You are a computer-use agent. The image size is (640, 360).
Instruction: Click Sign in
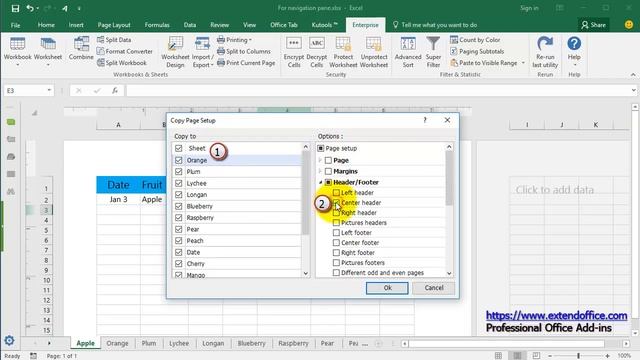pyautogui.click(x=529, y=8)
